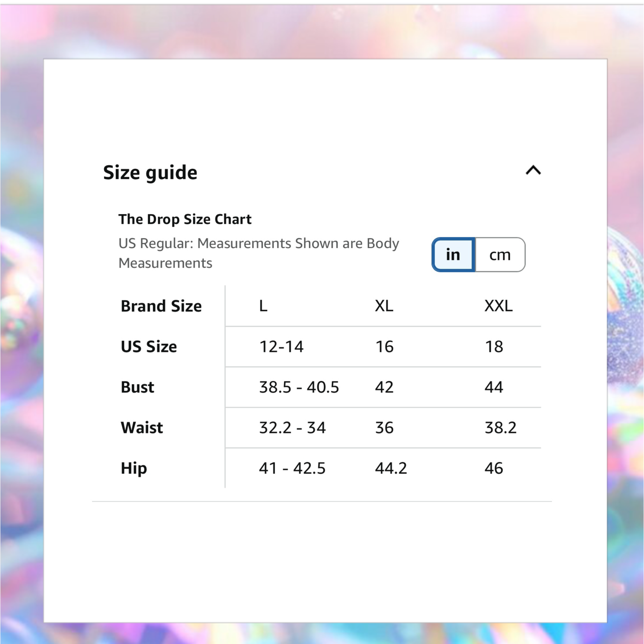
Task: Click The Drop Size Chart title
Action: point(185,219)
